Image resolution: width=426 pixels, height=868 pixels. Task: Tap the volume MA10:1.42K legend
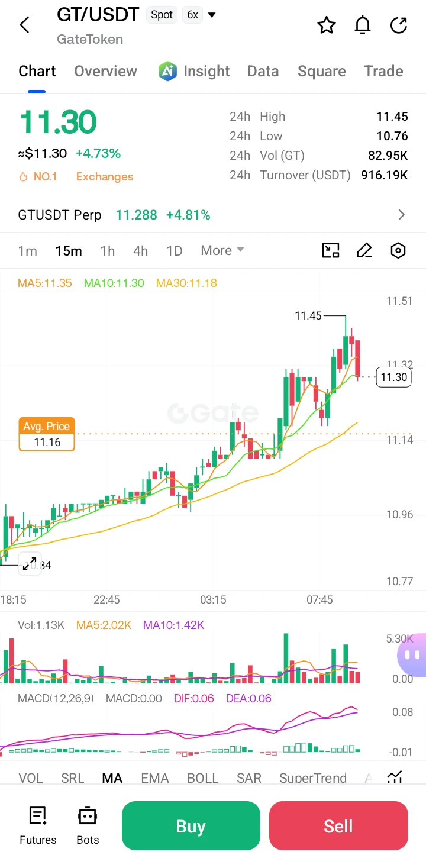(173, 625)
